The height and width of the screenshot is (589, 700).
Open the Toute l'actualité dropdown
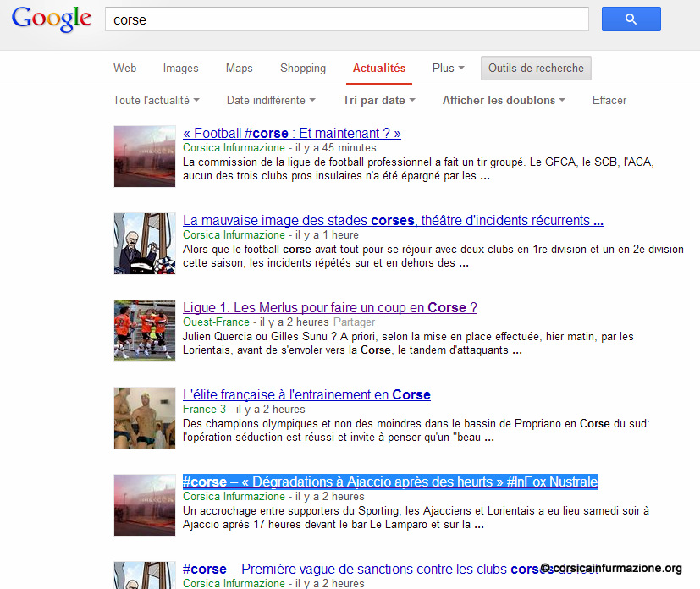(156, 100)
